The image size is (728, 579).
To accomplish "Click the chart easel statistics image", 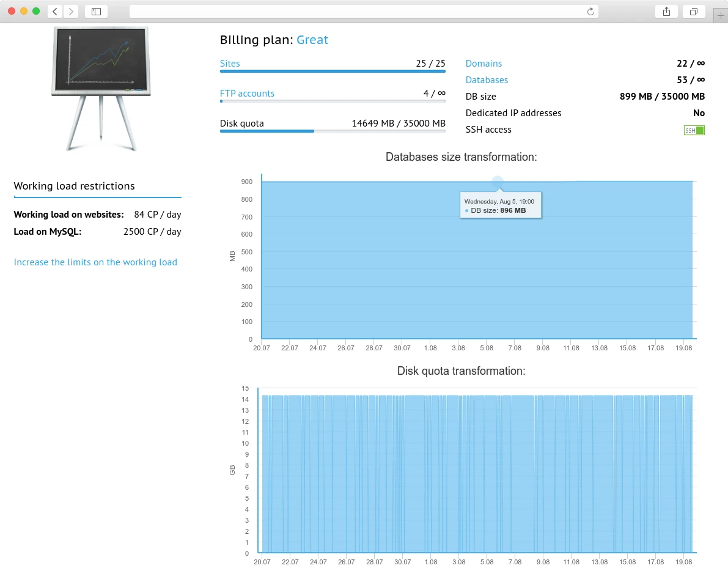I will 101,87.
